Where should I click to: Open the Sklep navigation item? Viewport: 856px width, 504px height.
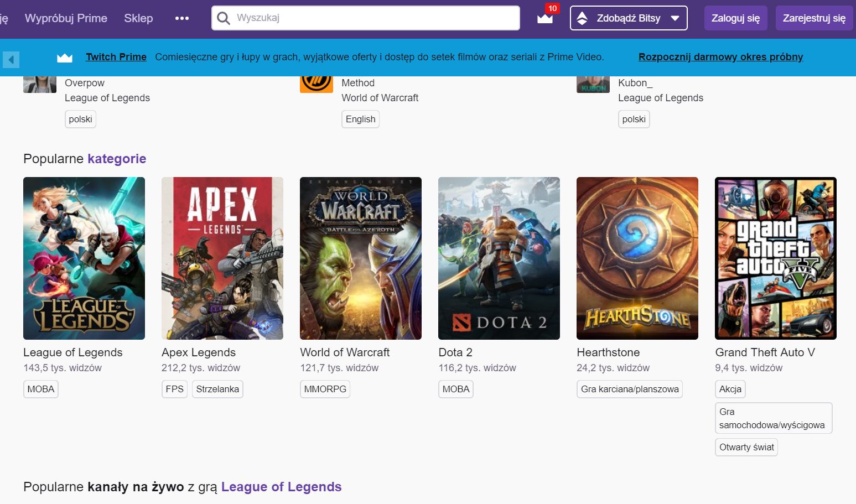(x=138, y=18)
